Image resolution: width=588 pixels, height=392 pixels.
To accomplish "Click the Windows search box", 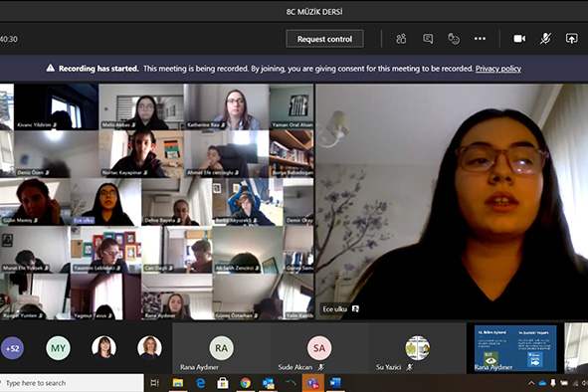I will tap(72, 383).
